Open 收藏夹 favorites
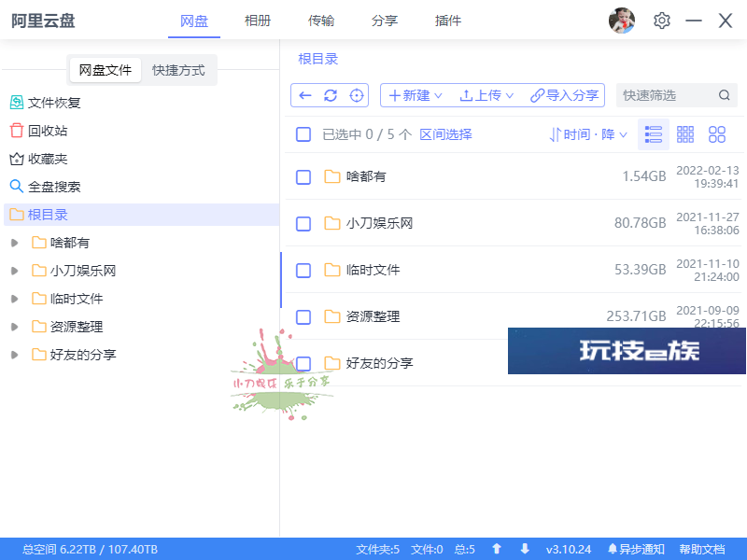Viewport: 747px width, 560px height. pos(38,159)
